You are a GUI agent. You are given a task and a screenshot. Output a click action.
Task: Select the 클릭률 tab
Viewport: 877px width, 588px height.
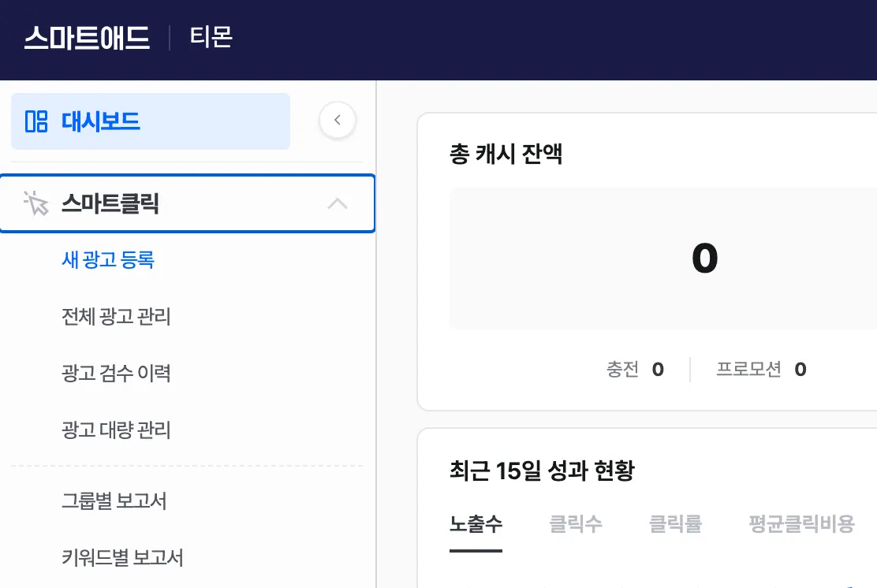click(675, 524)
